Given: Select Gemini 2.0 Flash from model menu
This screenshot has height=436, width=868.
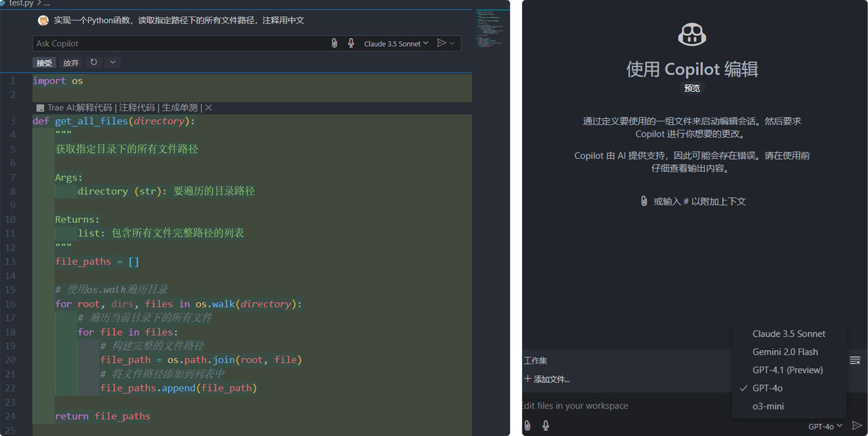Looking at the screenshot, I should click(x=789, y=352).
